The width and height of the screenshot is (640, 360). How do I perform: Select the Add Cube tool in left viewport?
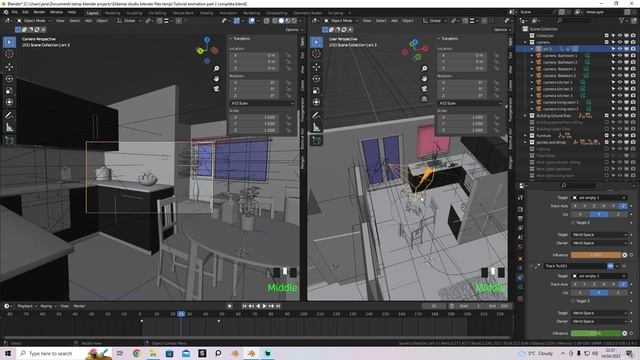coord(9,140)
